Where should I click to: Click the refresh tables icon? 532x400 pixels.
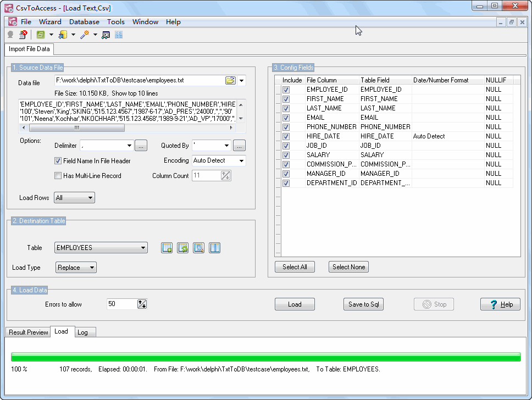[183, 248]
